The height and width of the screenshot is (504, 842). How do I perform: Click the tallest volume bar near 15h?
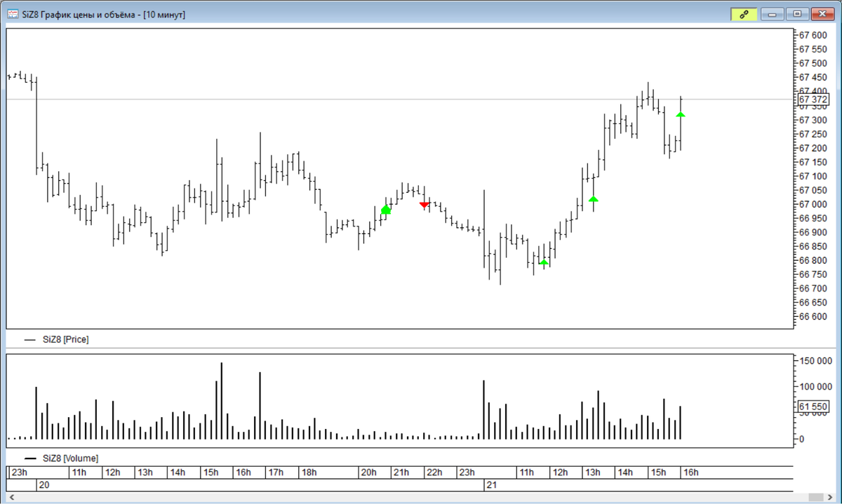pos(222,401)
